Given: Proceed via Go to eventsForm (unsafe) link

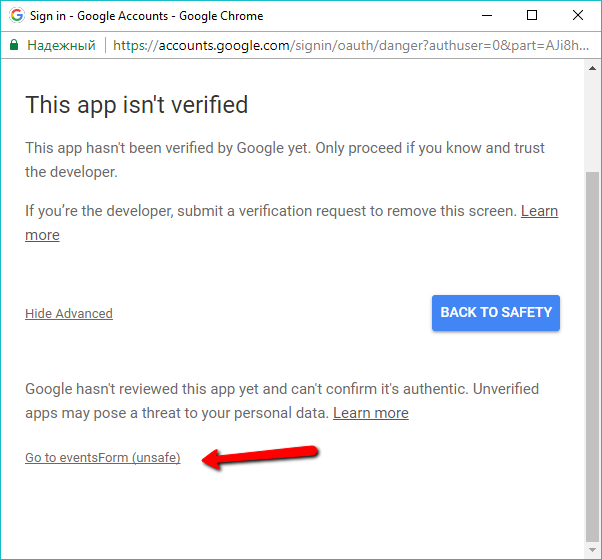Looking at the screenshot, I should coord(102,458).
